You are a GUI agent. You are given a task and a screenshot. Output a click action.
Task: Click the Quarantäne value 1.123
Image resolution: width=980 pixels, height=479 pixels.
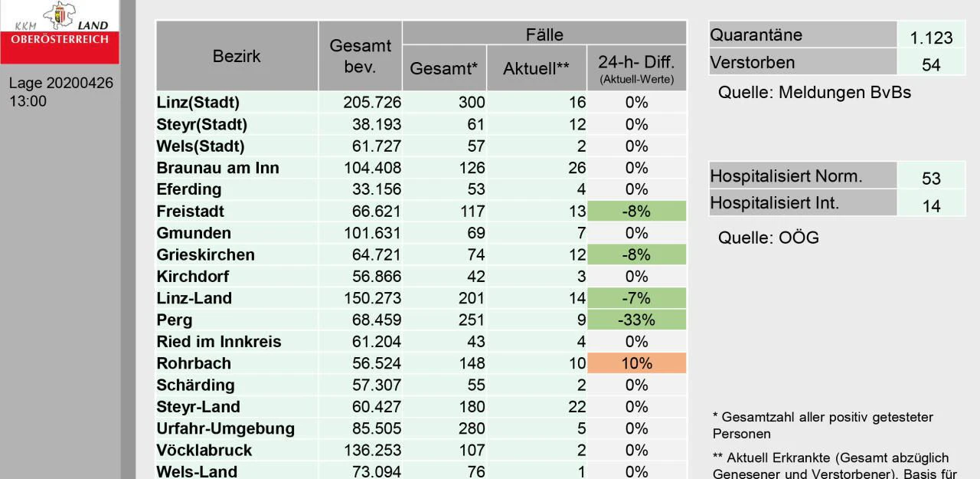(x=931, y=37)
